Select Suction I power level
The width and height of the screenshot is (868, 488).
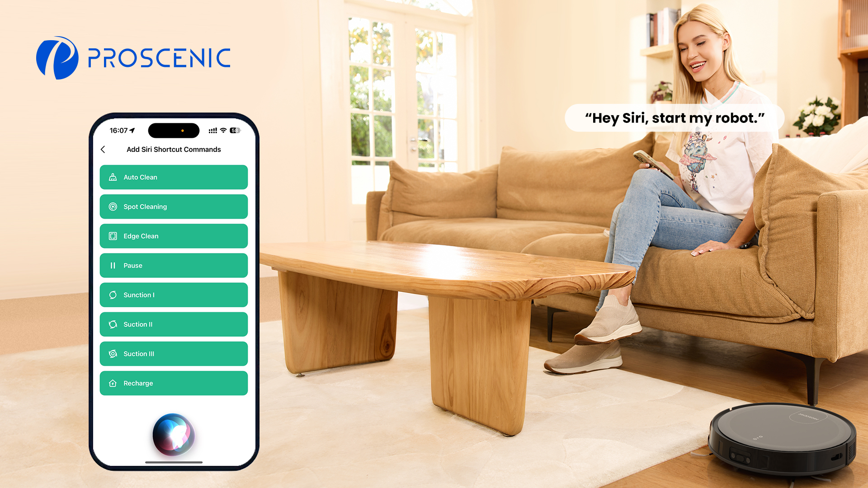pos(174,295)
